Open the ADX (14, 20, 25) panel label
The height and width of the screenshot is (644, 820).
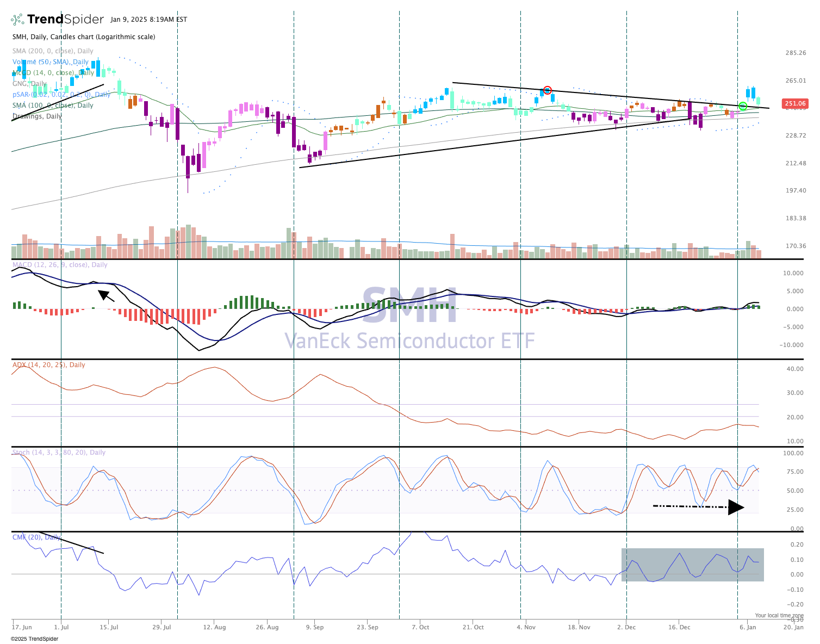click(48, 365)
